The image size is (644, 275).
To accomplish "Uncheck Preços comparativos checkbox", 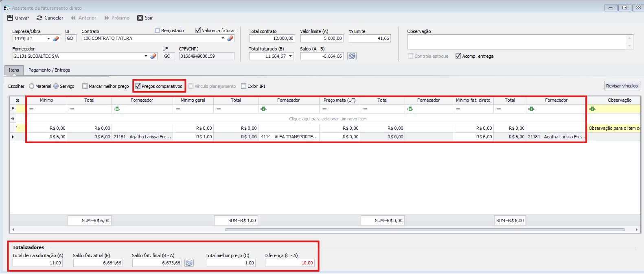I will 138,86.
